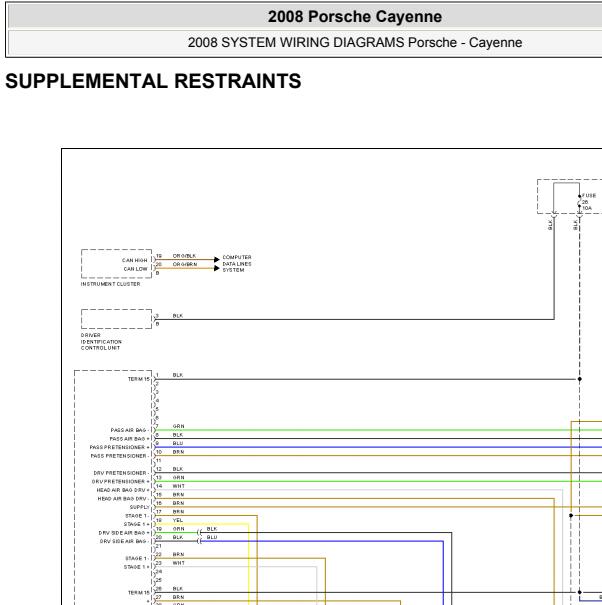Screen dimensions: 602x605
Task: Click the 'CAN HIGH' pin label
Action: coord(135,260)
